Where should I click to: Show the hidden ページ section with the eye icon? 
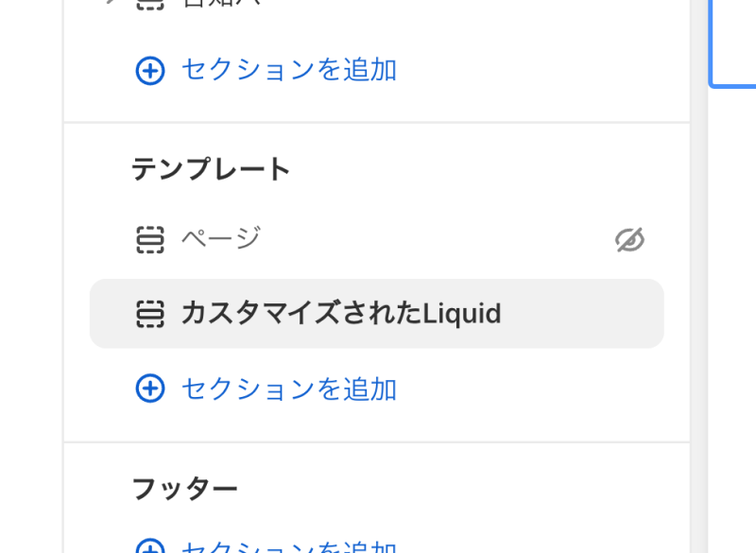point(629,239)
